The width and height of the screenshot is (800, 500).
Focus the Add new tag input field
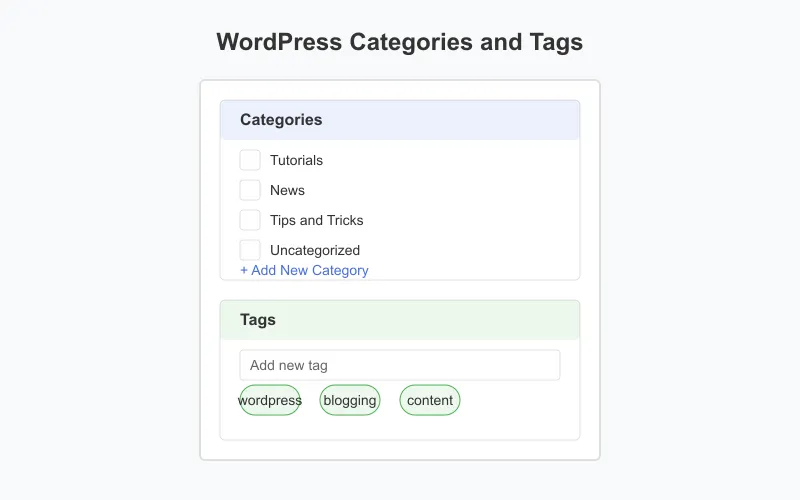[400, 365]
